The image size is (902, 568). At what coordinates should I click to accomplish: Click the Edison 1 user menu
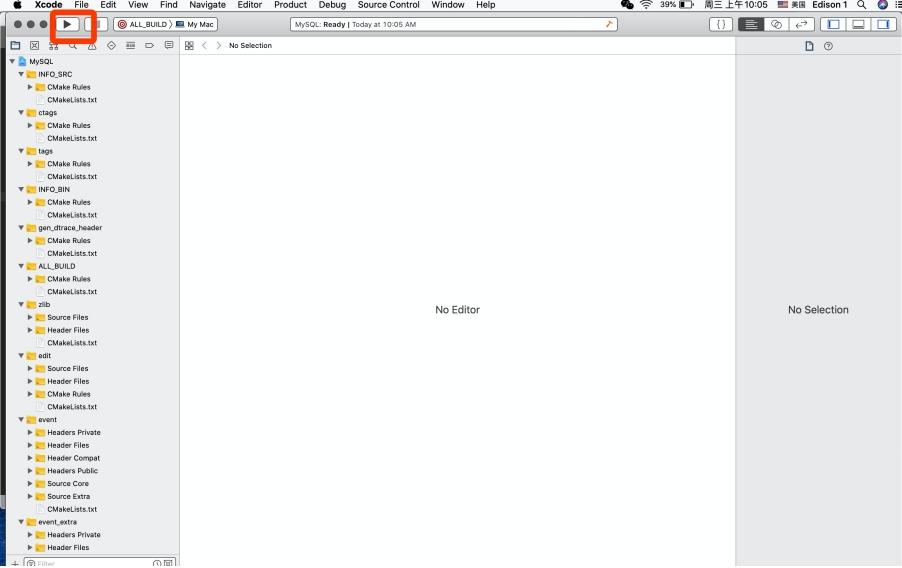[830, 5]
